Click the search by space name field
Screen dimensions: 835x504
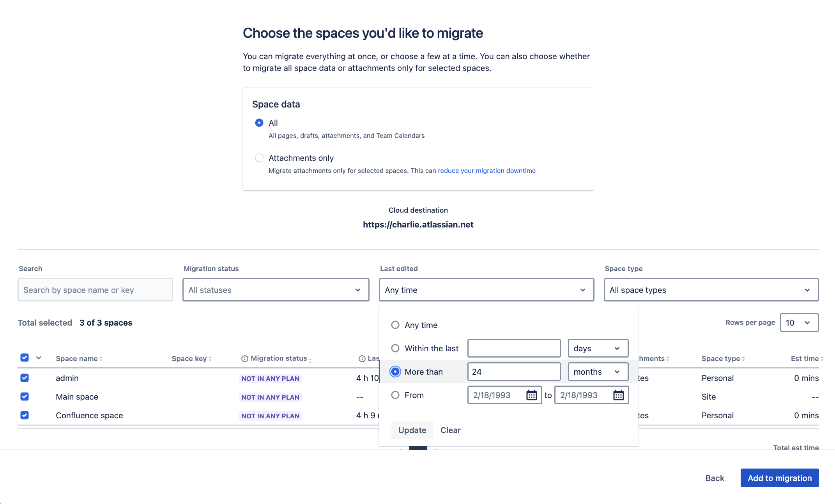pos(95,290)
